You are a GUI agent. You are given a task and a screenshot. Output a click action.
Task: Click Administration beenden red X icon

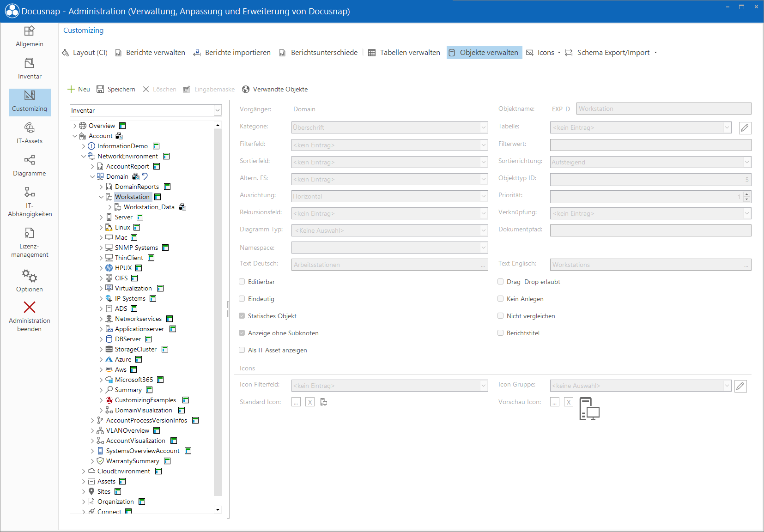click(x=30, y=307)
